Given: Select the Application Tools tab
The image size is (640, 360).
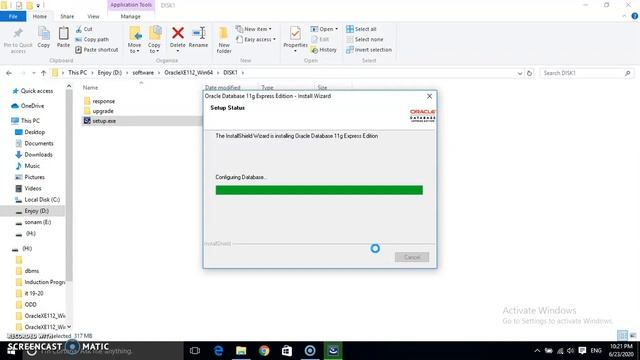Looking at the screenshot, I should pyautogui.click(x=131, y=5).
